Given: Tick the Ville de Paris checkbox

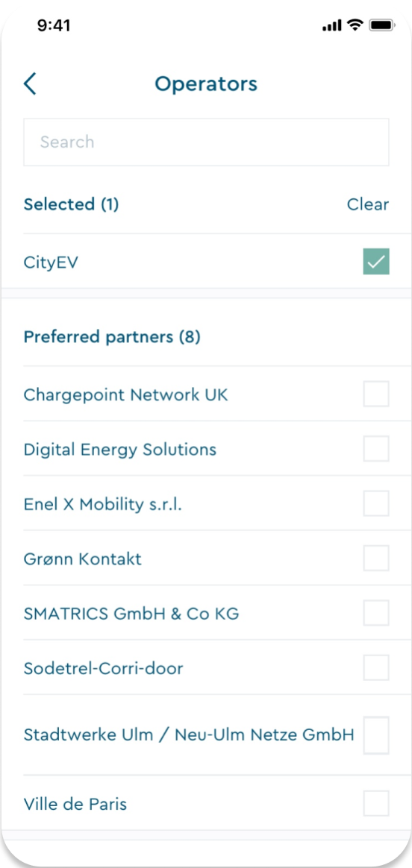Looking at the screenshot, I should pos(376,803).
